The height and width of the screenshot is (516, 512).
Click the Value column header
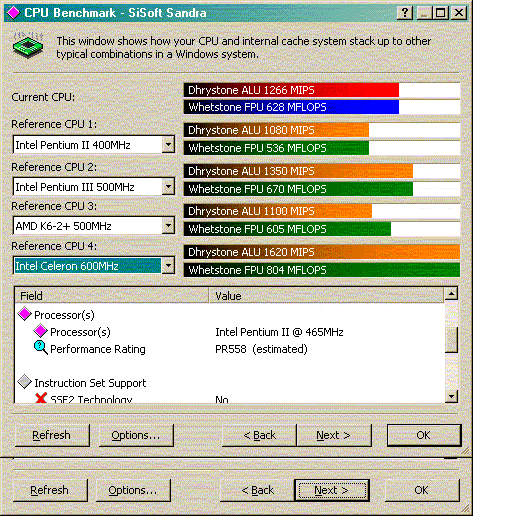tap(326, 295)
